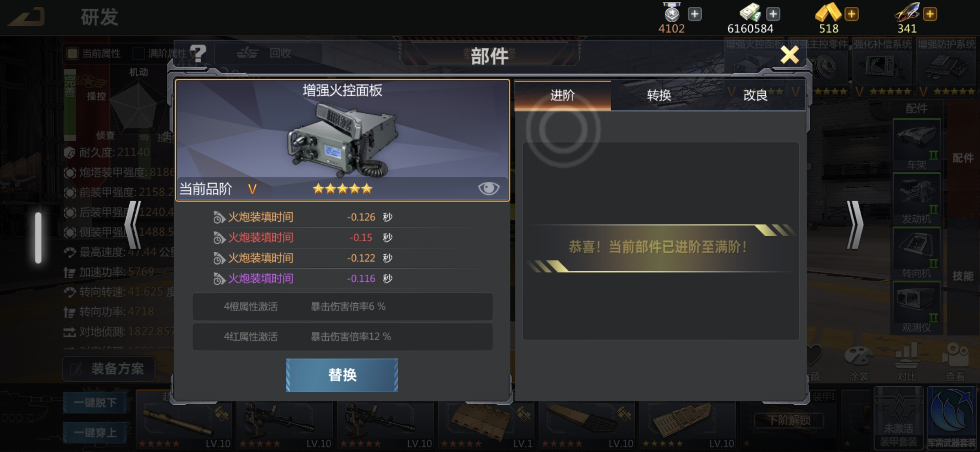This screenshot has height=452, width=980.
Task: Toggle the eye icon on part preview
Action: coord(489,188)
